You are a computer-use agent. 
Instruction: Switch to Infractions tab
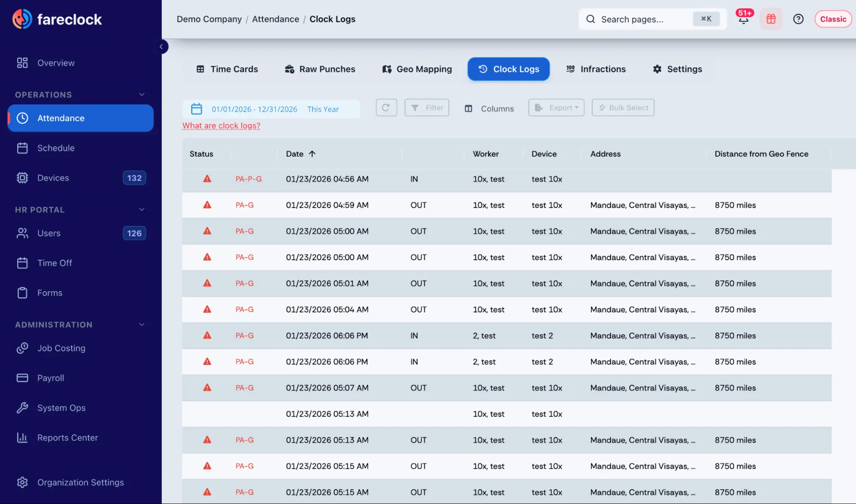point(596,69)
